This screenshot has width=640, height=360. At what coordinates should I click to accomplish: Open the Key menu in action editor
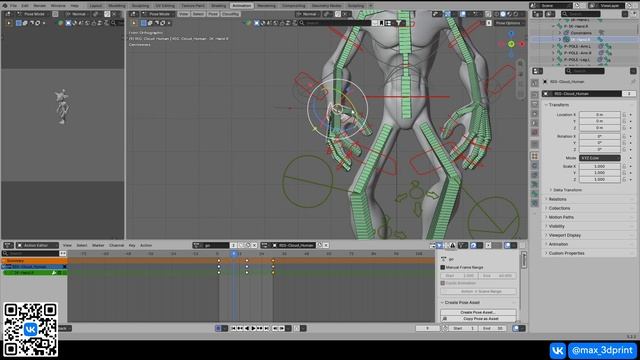(x=132, y=245)
